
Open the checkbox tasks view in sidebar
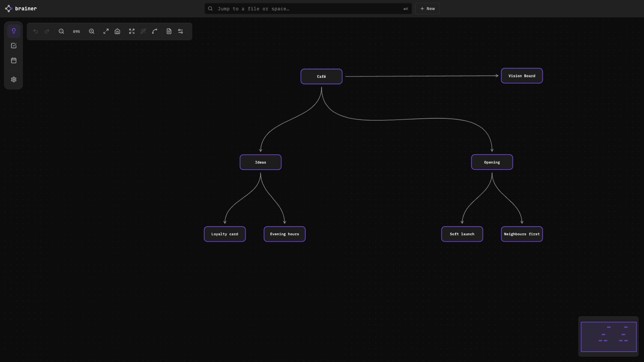tap(14, 46)
